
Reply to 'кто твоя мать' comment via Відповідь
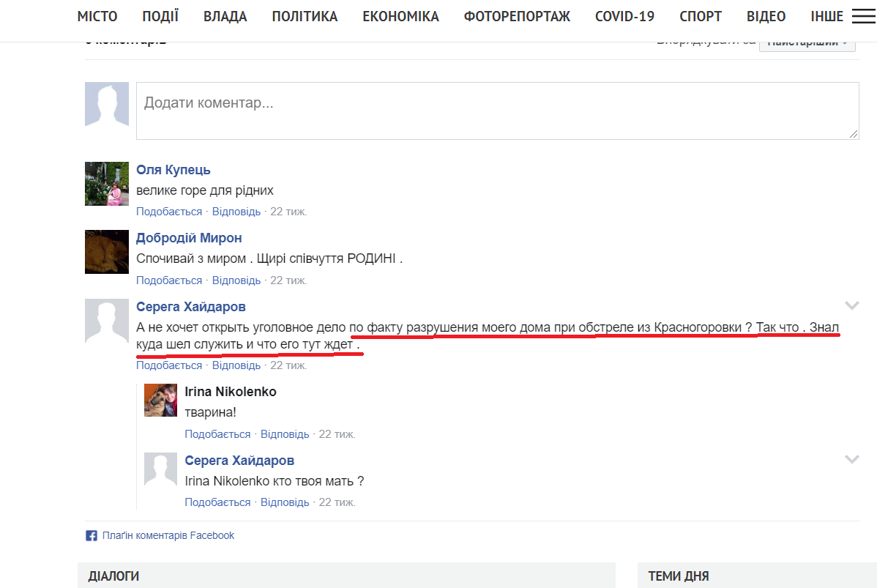[285, 502]
